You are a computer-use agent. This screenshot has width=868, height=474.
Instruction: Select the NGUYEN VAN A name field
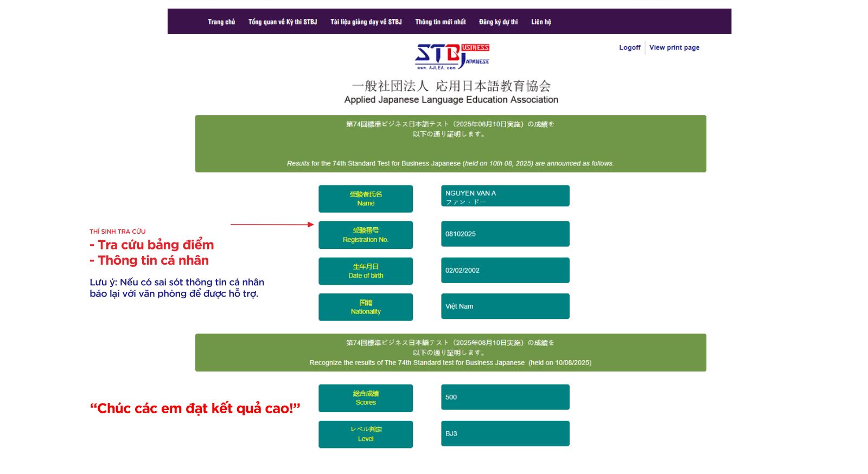pos(505,196)
